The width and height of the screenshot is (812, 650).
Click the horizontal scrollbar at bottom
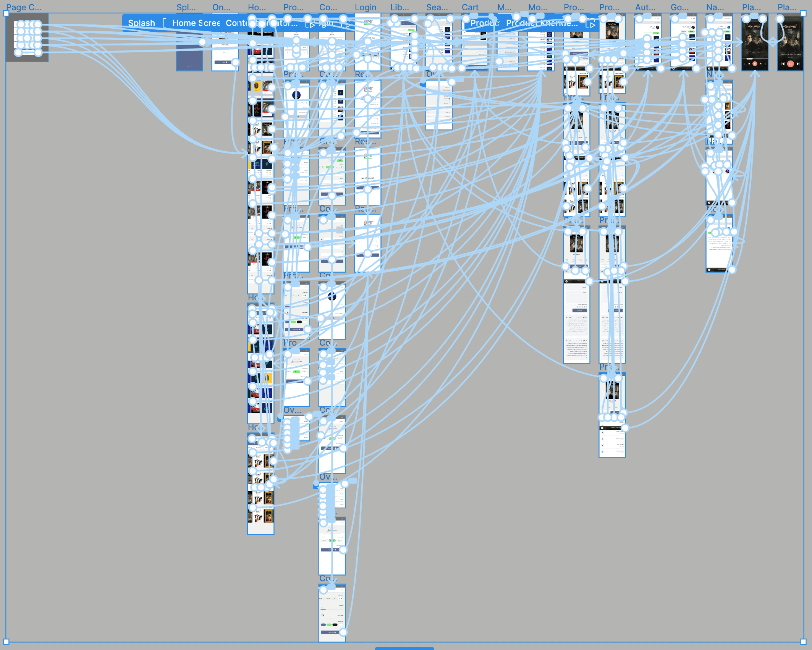404,648
